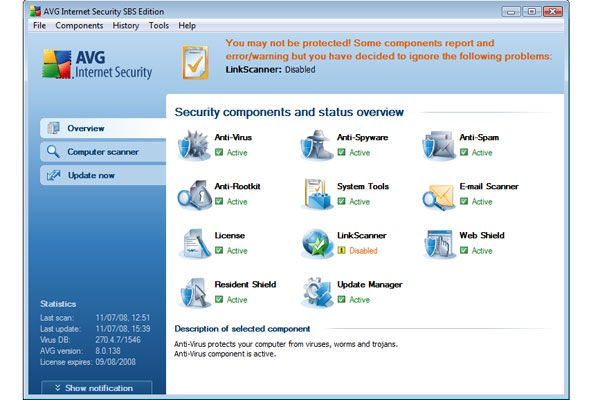Open the Anti-Rootkit component icon
The height and width of the screenshot is (400, 600).
194,194
